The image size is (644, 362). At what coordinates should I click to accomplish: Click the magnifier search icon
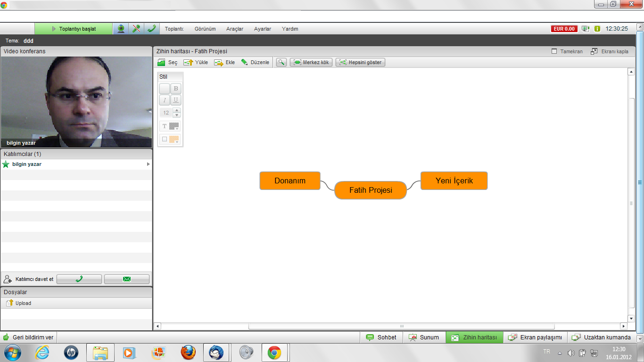[x=281, y=62]
